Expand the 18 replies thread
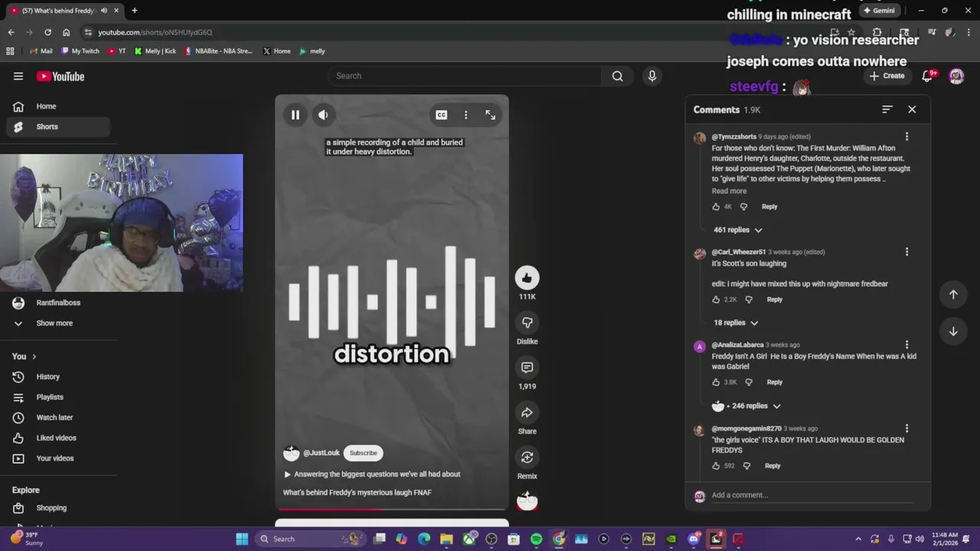 point(736,323)
